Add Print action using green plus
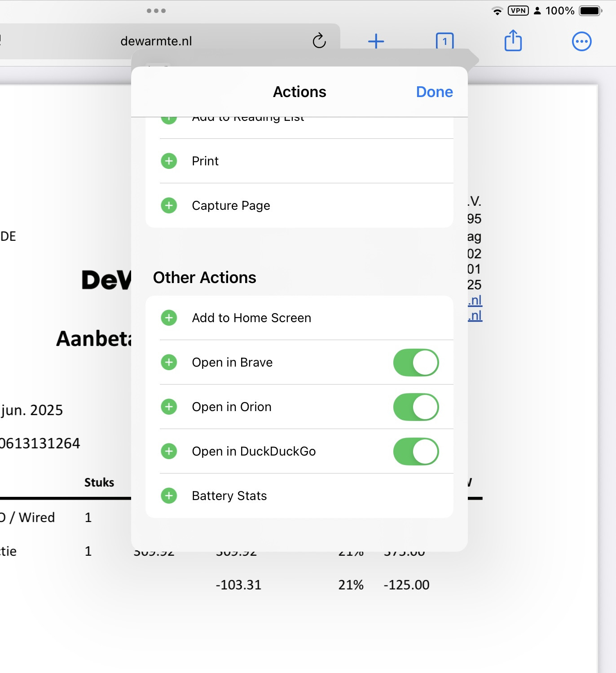 coord(169,161)
